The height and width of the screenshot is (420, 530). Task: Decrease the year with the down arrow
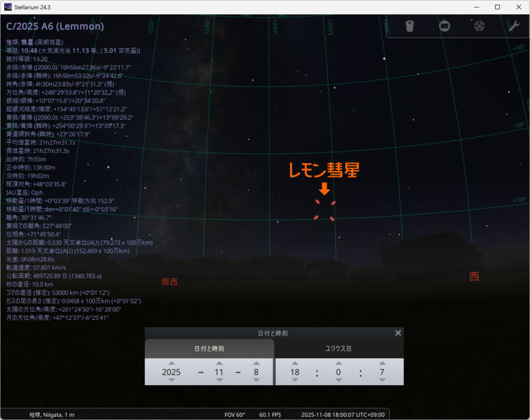(171, 381)
